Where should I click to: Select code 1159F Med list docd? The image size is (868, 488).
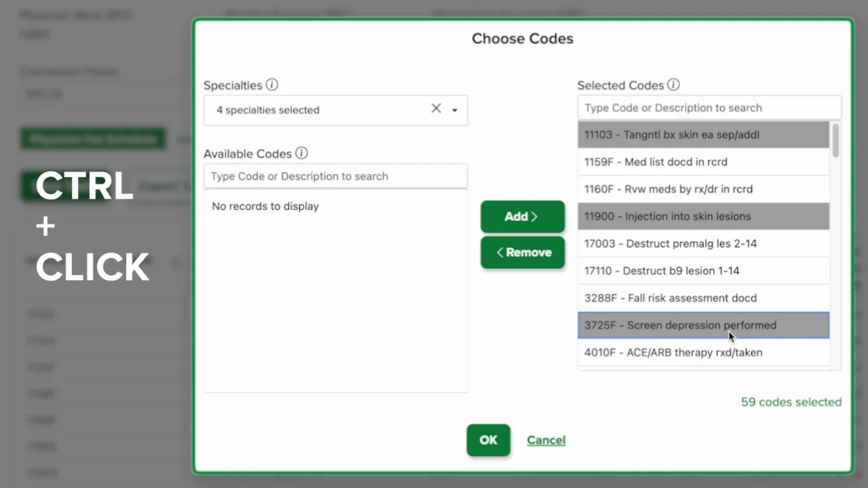(x=703, y=162)
